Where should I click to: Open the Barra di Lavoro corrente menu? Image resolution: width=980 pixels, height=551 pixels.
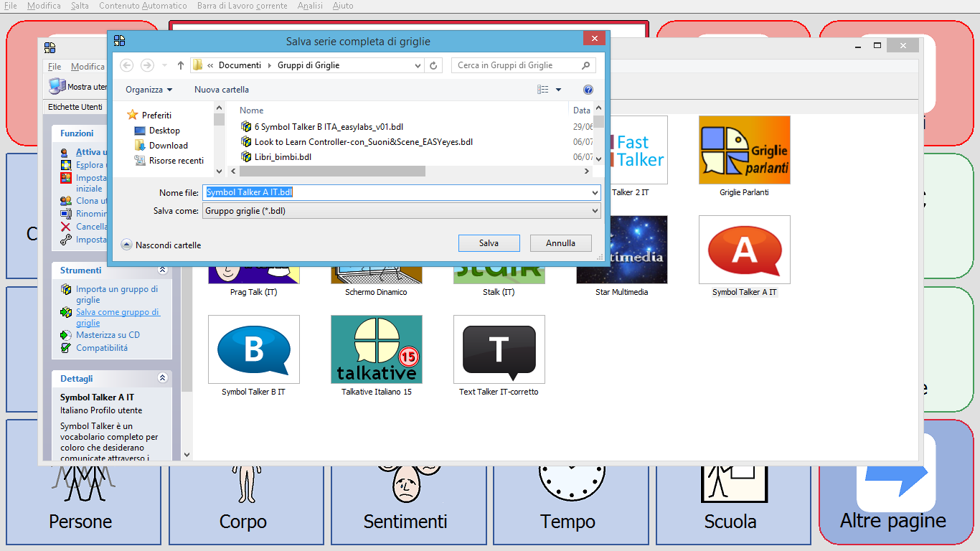click(242, 6)
